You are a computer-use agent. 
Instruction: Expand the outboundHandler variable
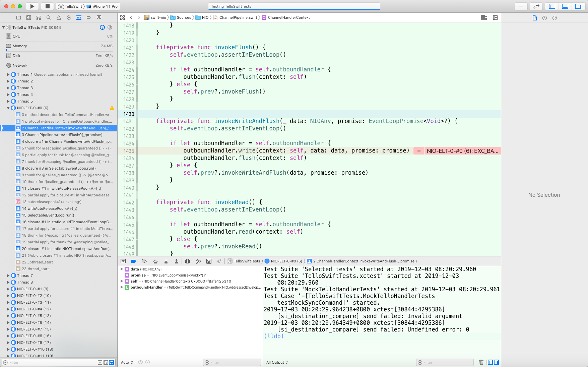click(x=122, y=287)
